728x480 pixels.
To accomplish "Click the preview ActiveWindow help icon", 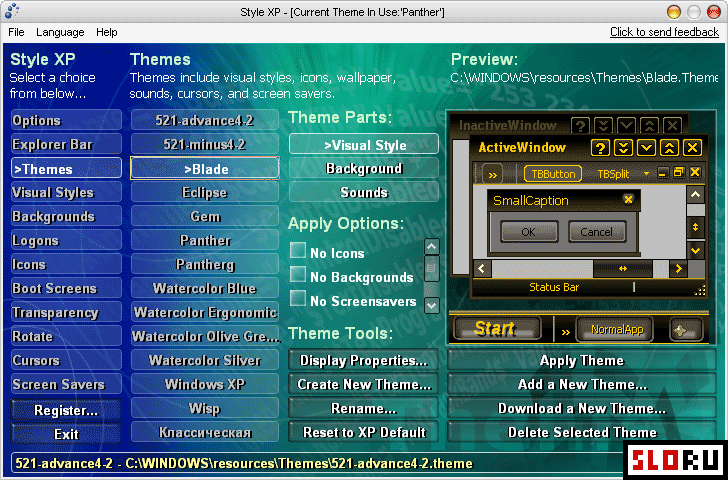I will (x=600, y=148).
